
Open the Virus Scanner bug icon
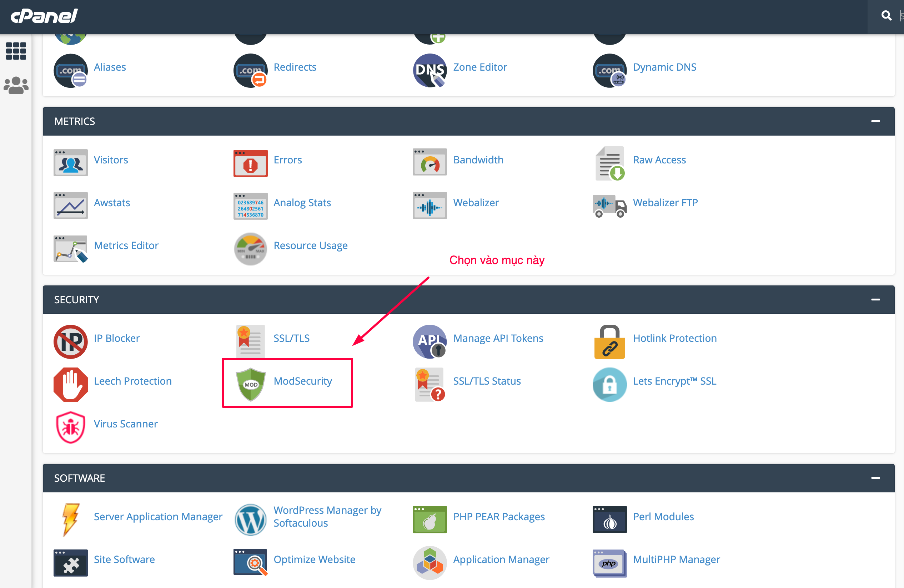71,427
